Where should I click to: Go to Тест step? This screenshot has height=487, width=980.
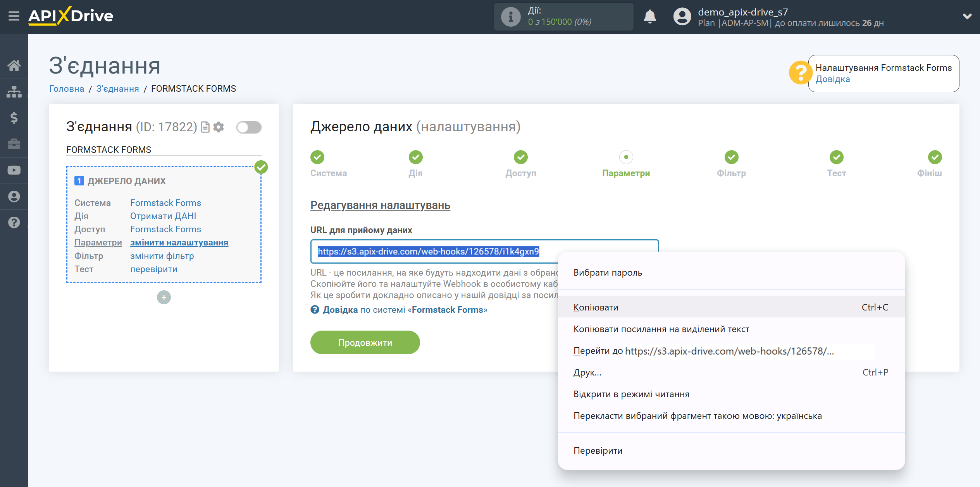click(x=837, y=157)
